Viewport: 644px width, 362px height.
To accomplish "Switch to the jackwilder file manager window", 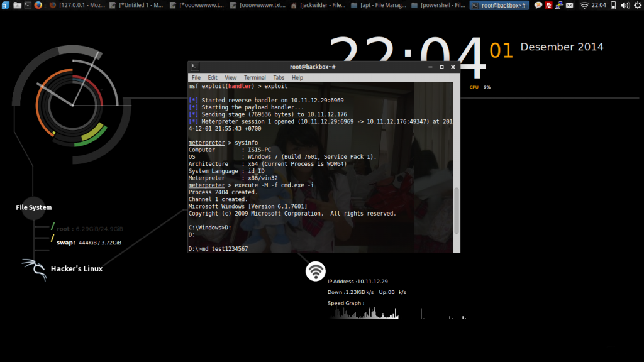I will [x=318, y=5].
